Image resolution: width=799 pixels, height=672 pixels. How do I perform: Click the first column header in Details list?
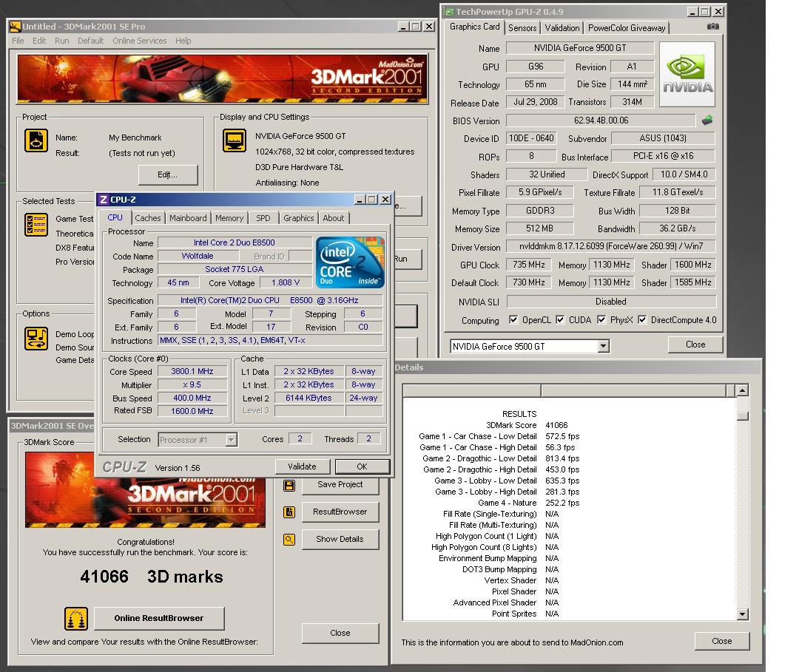tap(472, 390)
